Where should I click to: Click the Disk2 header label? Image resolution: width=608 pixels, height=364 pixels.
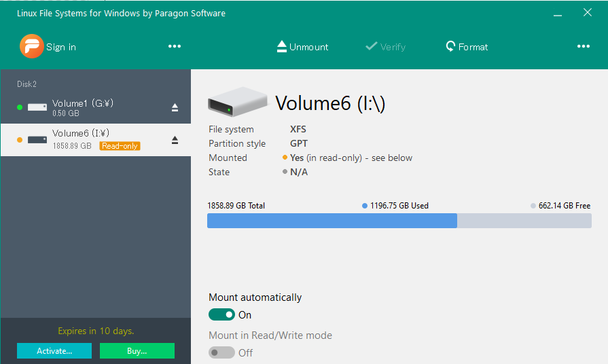pyautogui.click(x=26, y=84)
